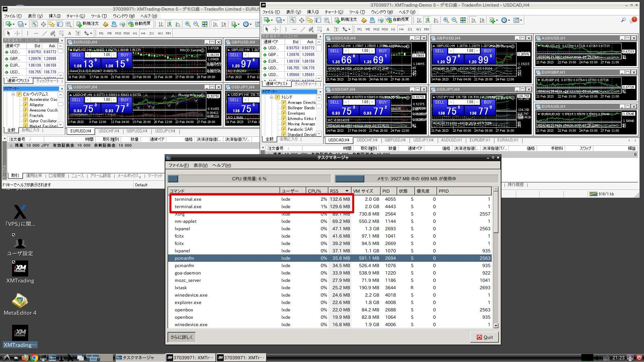Select line chart icon in EURUSD window toolbar
Viewport: 644px width, 362px height.
(178, 24)
